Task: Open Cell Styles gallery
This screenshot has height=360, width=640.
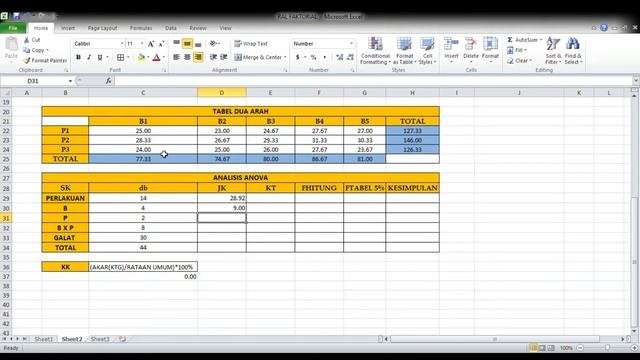Action: (x=427, y=51)
